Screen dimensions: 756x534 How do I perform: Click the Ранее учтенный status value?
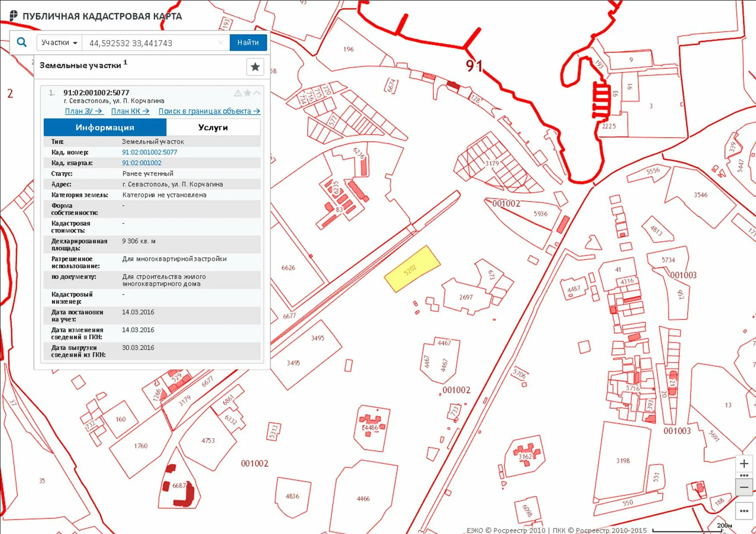pos(148,174)
